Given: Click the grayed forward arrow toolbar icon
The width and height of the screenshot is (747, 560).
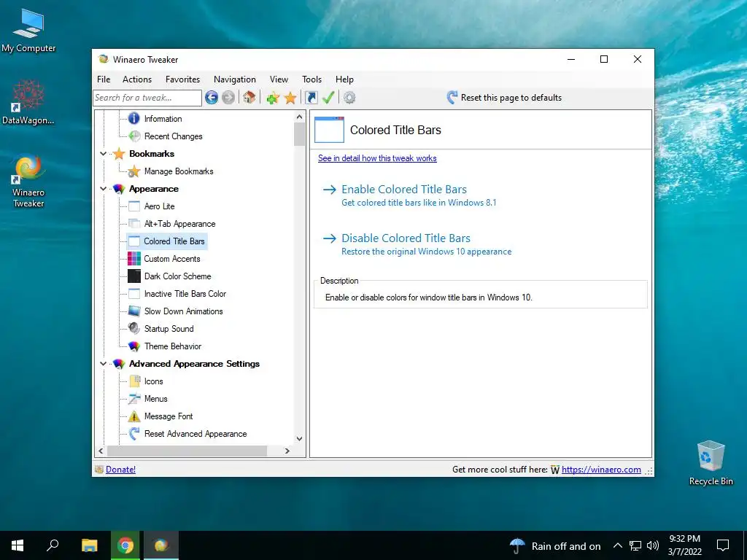Looking at the screenshot, I should [x=228, y=98].
